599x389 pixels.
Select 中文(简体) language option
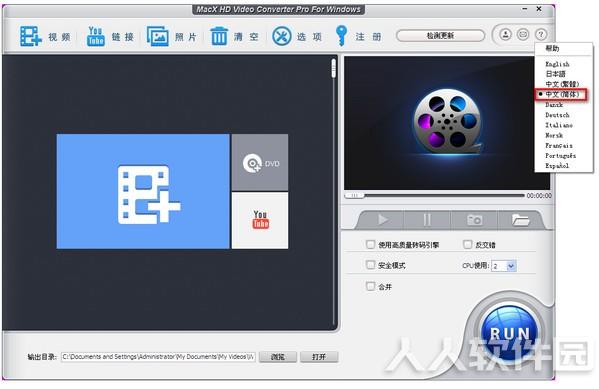562,94
